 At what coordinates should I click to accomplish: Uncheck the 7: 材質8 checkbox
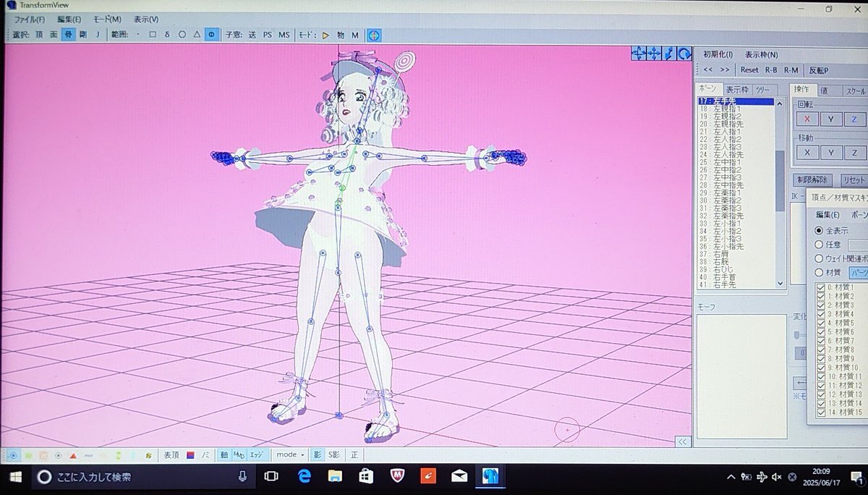tap(820, 350)
